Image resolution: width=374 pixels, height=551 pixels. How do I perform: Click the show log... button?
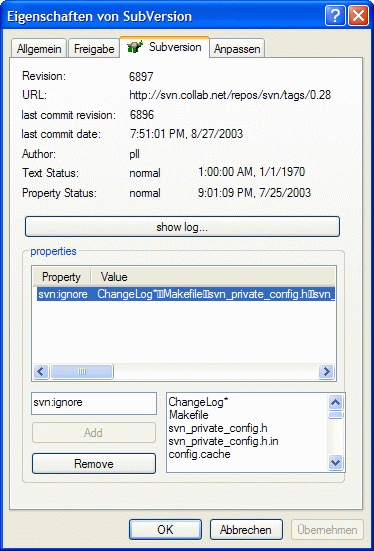(182, 227)
